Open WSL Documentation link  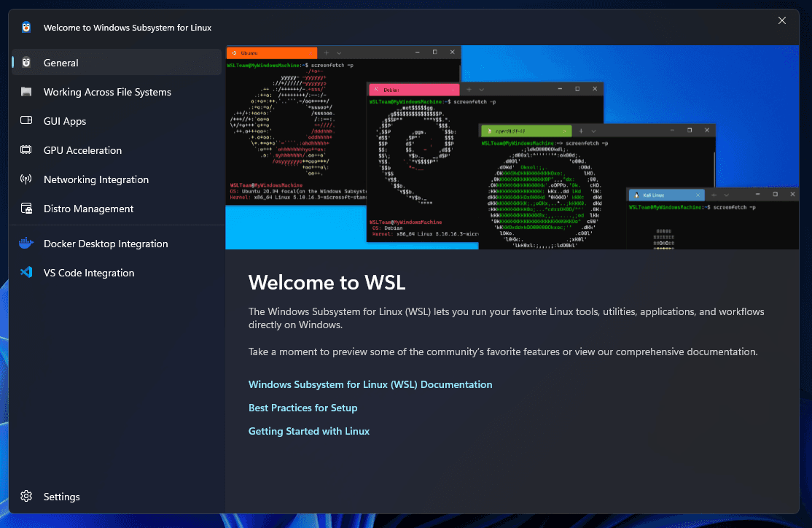[x=370, y=384]
